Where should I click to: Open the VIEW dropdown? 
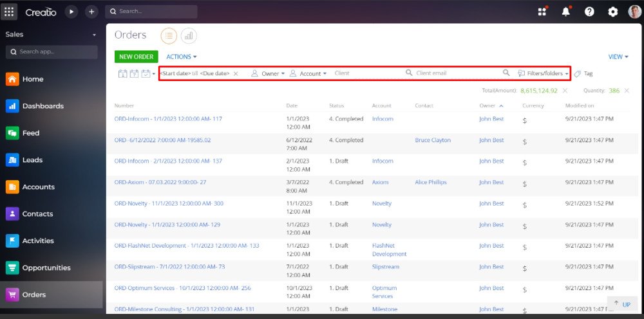click(x=618, y=57)
